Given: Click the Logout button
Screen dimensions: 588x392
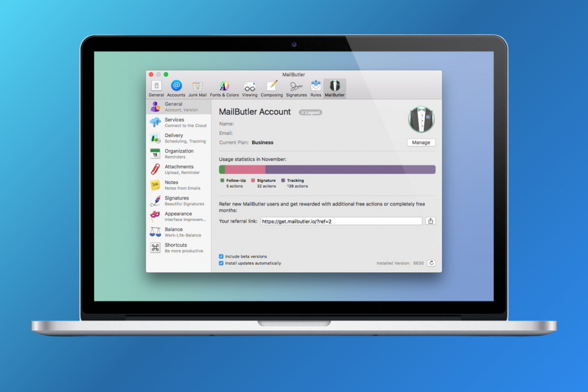Looking at the screenshot, I should [310, 112].
